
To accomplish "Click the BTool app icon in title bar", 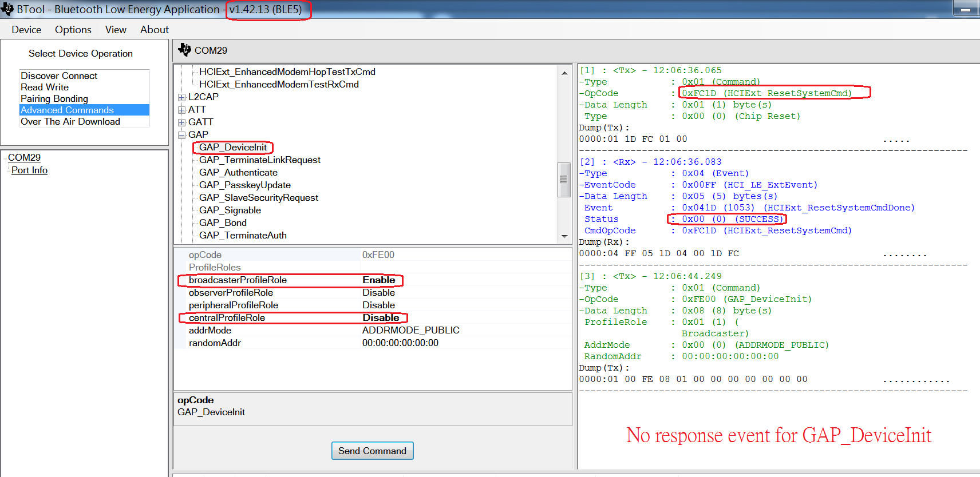I will [7, 9].
